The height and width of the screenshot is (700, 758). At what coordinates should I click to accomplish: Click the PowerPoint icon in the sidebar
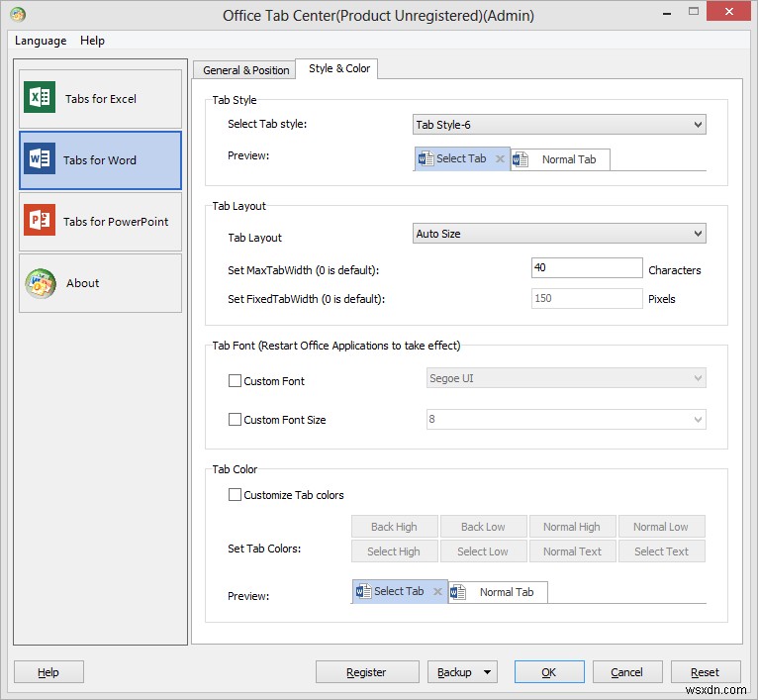point(41,221)
